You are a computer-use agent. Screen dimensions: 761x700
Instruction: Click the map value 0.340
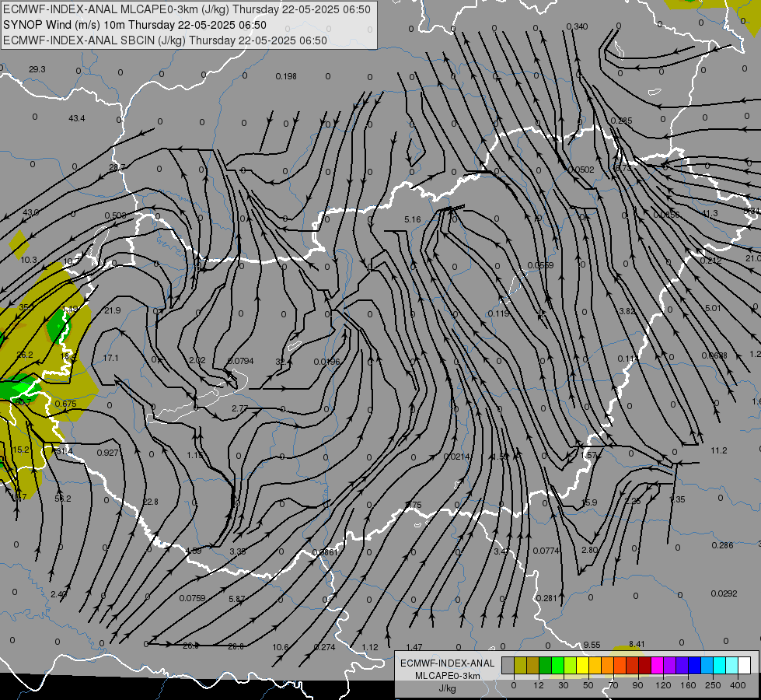pos(577,26)
